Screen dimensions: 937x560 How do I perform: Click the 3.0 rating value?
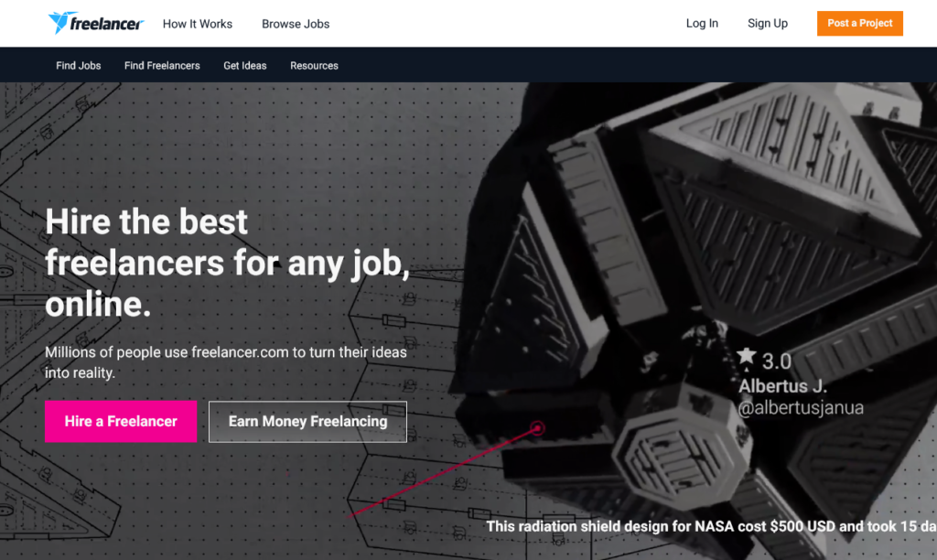point(777,361)
